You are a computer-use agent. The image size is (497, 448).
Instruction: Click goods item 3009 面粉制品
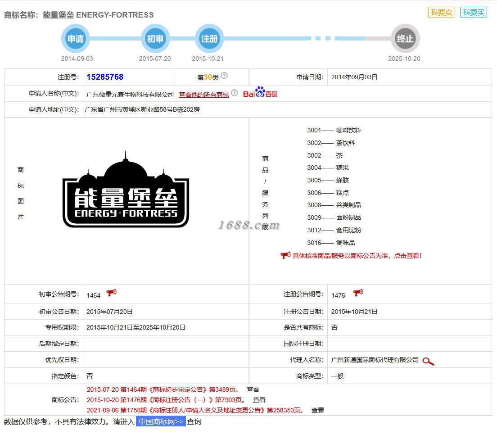tap(334, 217)
